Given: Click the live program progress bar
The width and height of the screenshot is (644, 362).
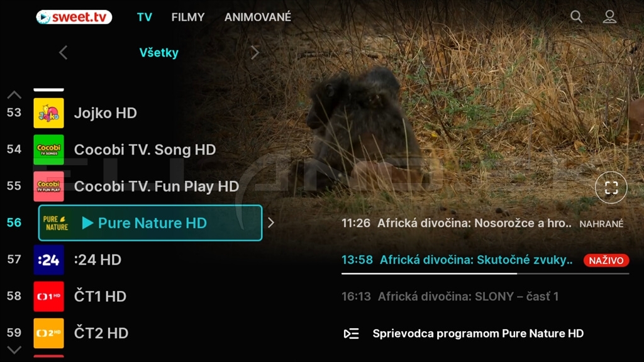Looking at the screenshot, I should (x=485, y=273).
